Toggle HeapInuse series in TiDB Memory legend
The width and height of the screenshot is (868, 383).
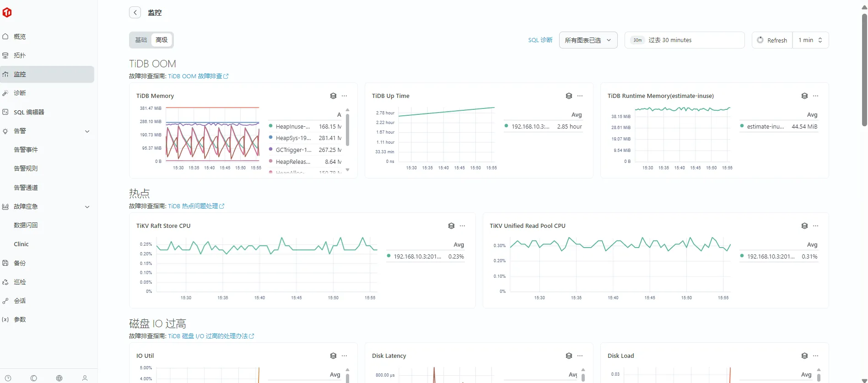pos(305,126)
